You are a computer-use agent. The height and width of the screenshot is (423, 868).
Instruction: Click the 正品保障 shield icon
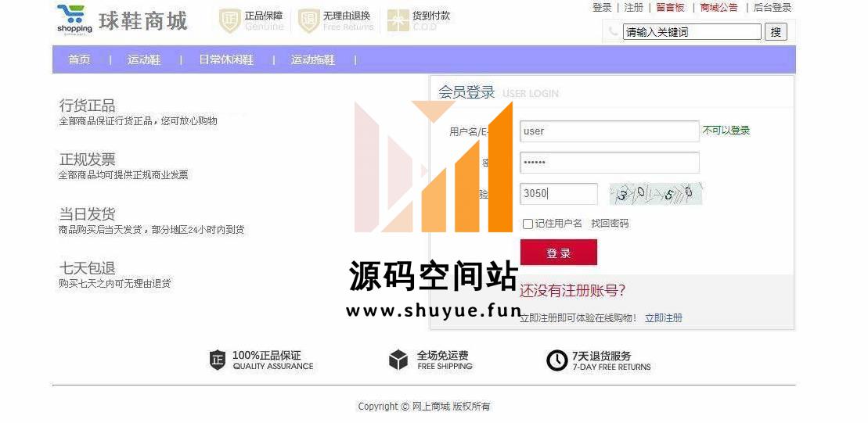(x=230, y=21)
